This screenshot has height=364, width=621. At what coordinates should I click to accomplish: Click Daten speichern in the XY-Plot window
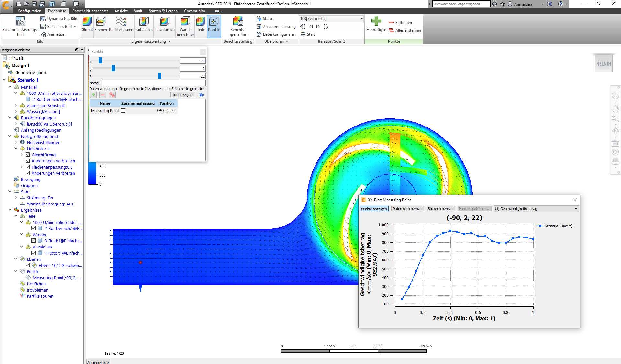(x=407, y=208)
